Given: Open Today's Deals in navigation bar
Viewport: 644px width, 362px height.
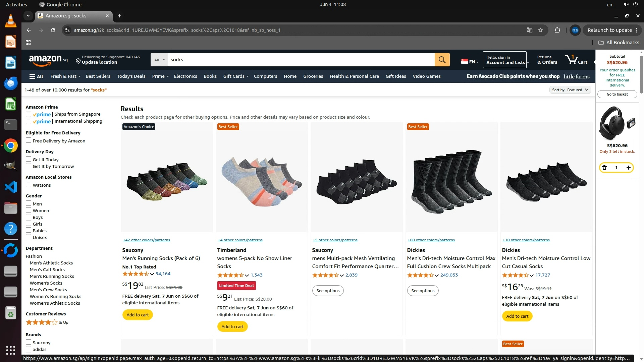Looking at the screenshot, I should point(131,76).
